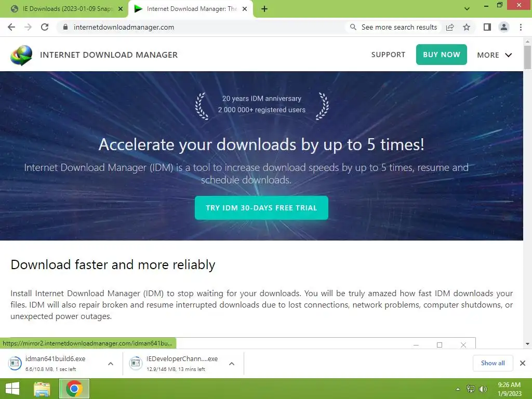This screenshot has width=532, height=399.
Task: Close the IE Downloads tab
Action: coord(121,9)
